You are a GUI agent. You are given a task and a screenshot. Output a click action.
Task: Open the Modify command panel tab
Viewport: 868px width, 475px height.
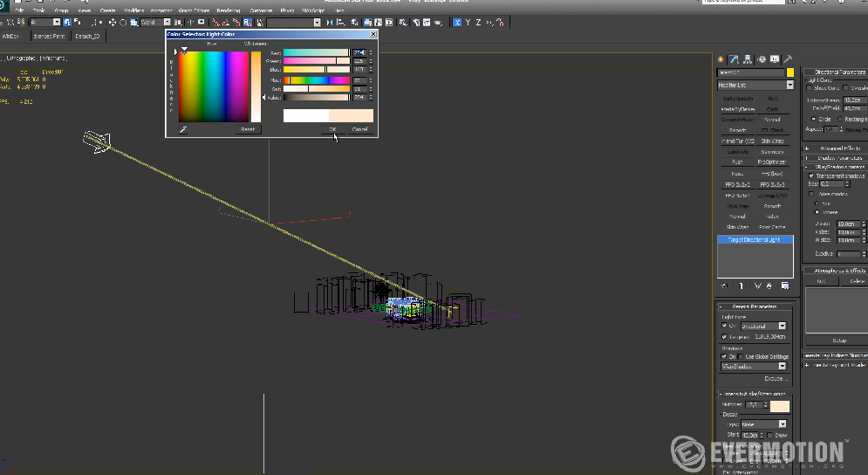[x=734, y=59]
